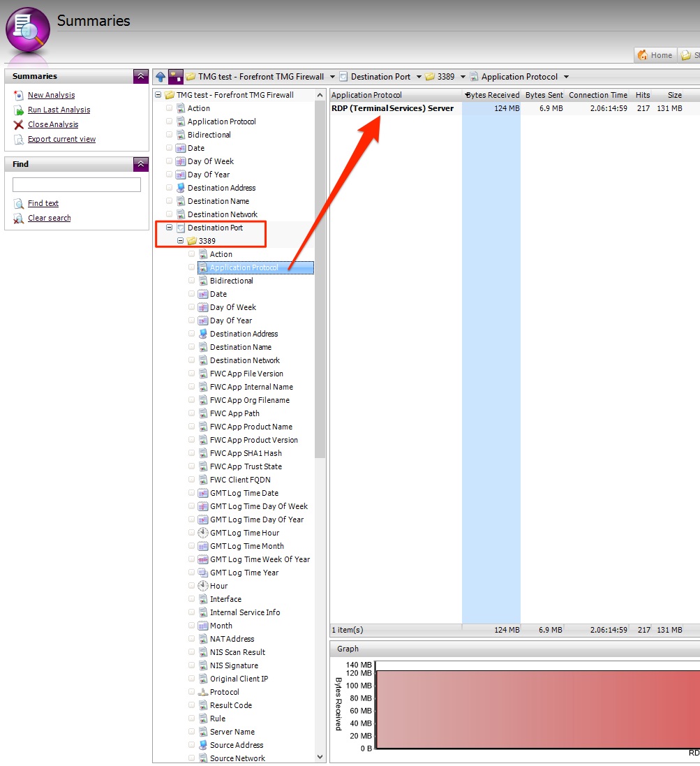Collapse the Destination Port tree node
Screen dimensions: 700x766
tap(170, 227)
